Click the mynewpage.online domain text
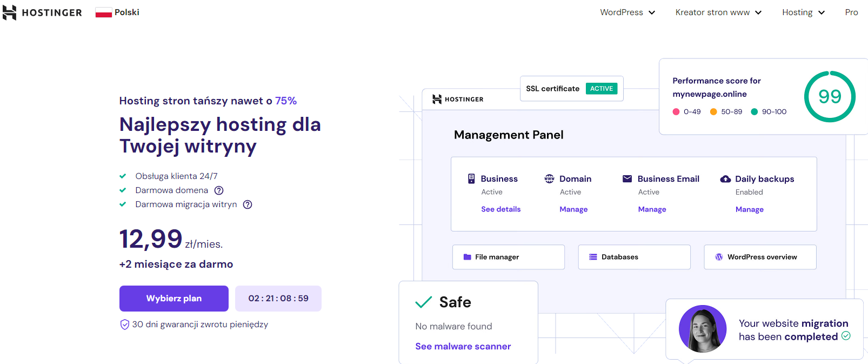Viewport: 868px width, 364px height. (x=710, y=94)
